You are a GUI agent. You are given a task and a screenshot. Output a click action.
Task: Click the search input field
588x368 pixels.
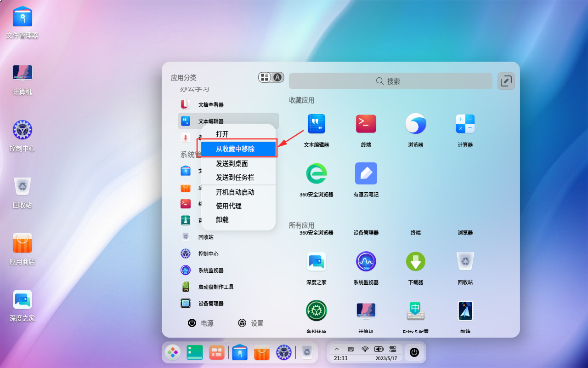390,81
